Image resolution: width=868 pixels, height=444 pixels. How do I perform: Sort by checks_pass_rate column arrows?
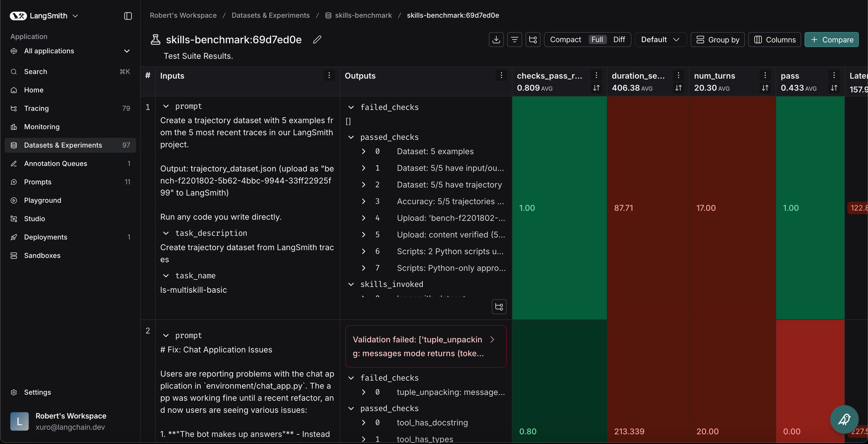click(x=596, y=88)
